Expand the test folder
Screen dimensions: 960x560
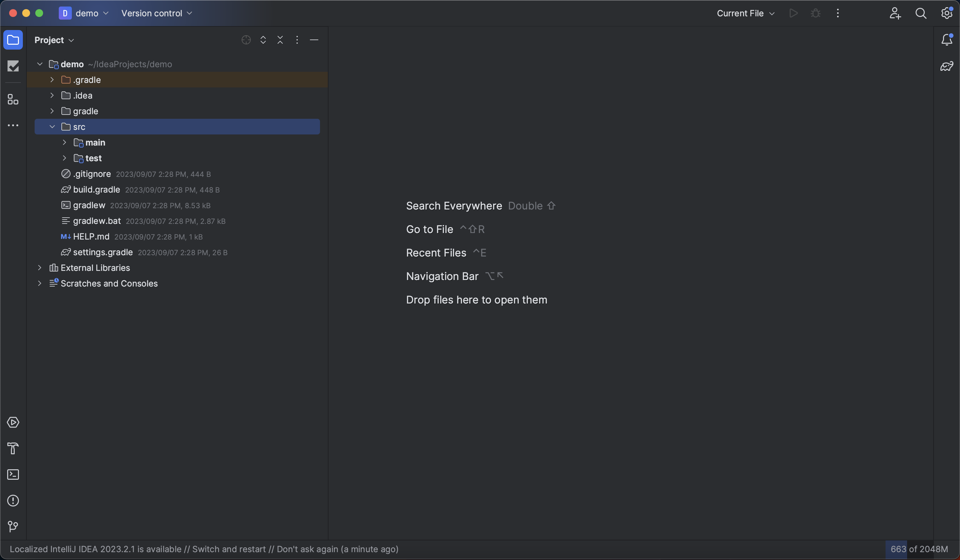tap(64, 158)
